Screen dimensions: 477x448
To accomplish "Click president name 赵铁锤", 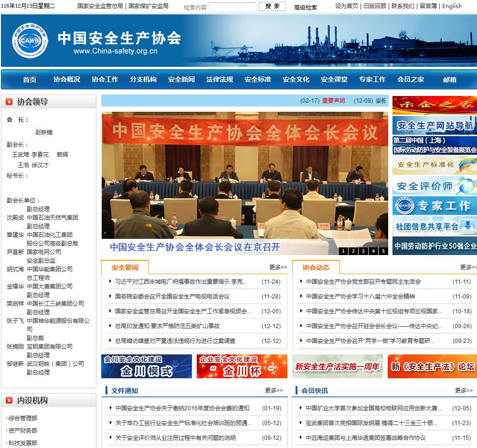I will [44, 132].
